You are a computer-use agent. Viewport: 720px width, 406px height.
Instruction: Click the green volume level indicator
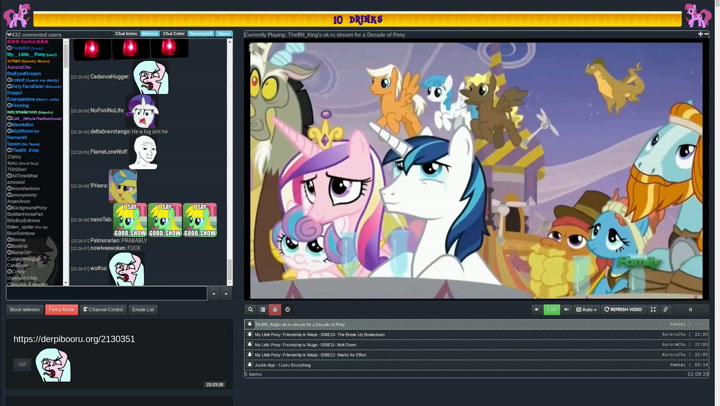[552, 310]
